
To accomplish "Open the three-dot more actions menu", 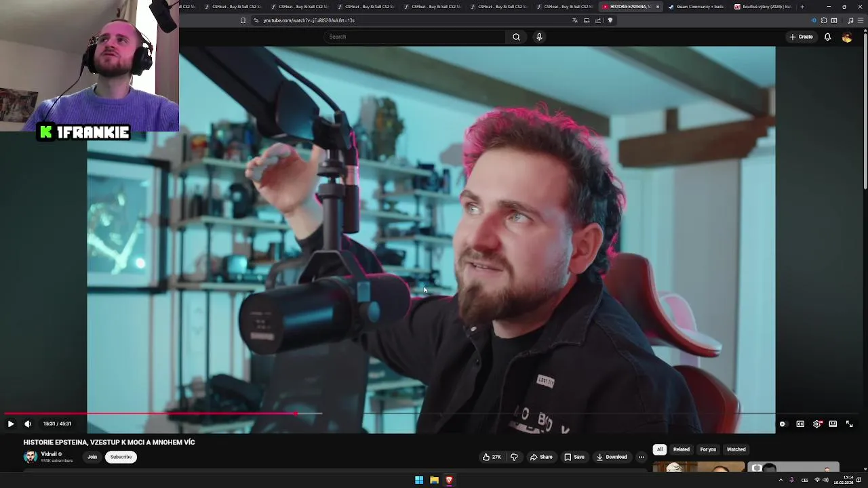I will tap(641, 457).
